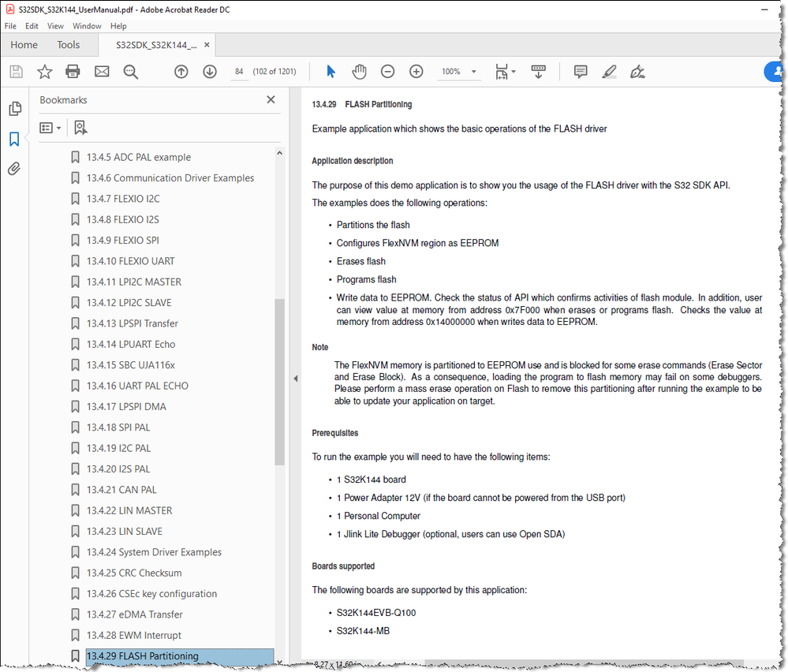
Task: Open the View menu
Action: click(x=55, y=26)
